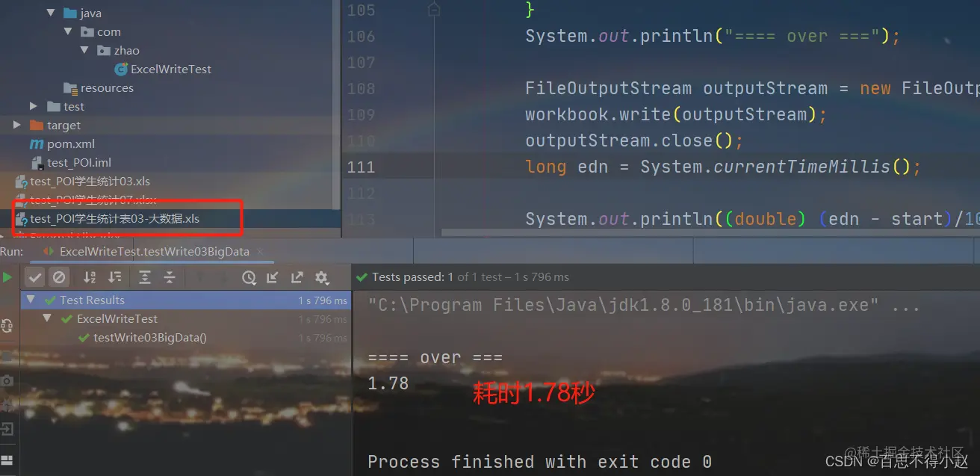Click the '==== over ===' console output

[x=435, y=357]
